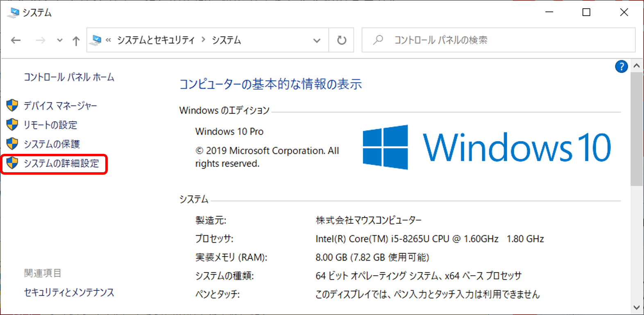The image size is (644, 315).
Task: Minimize the システム window
Action: click(x=549, y=12)
